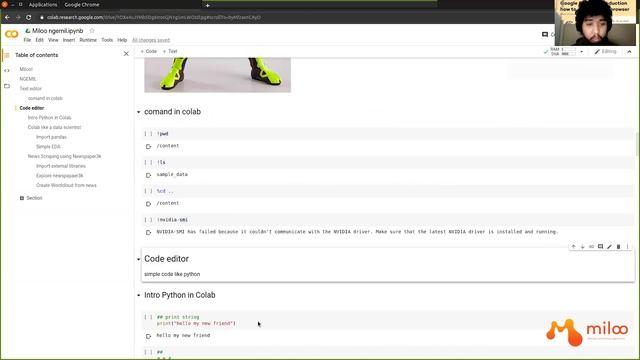This screenshot has width=640, height=360.
Task: Open the Comments icon in header
Action: click(545, 34)
